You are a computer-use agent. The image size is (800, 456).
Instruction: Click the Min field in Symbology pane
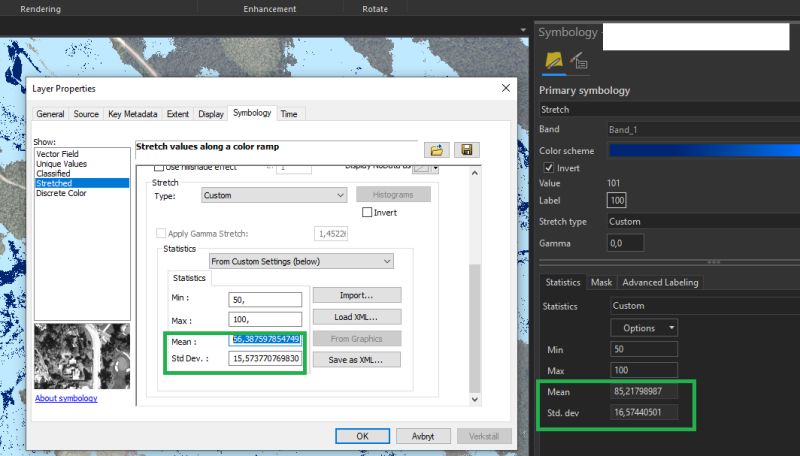click(x=644, y=349)
